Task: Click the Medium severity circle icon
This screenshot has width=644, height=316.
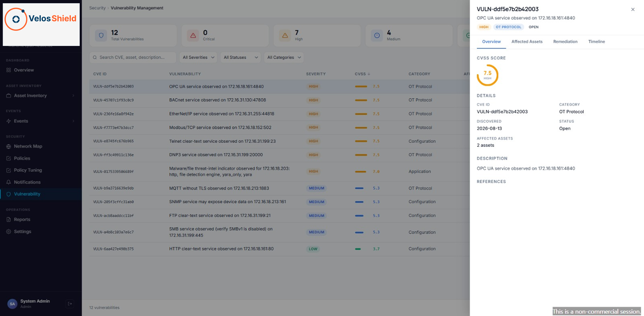Action: (x=377, y=35)
